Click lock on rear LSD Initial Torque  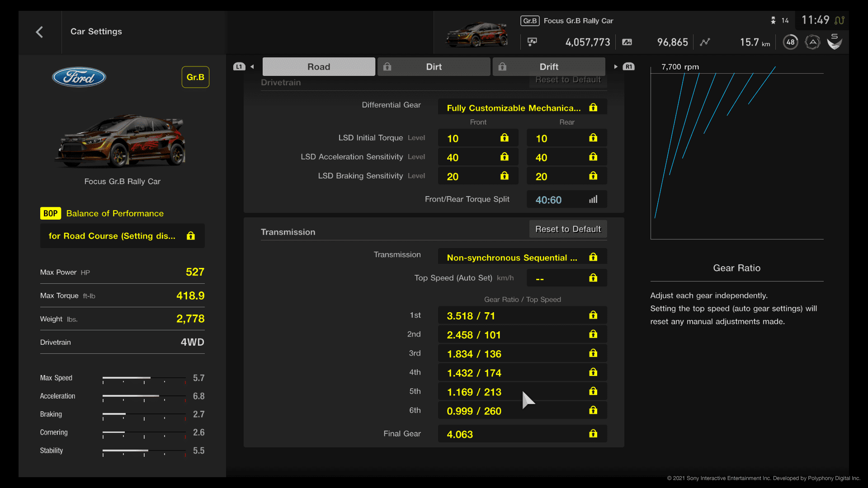click(593, 138)
